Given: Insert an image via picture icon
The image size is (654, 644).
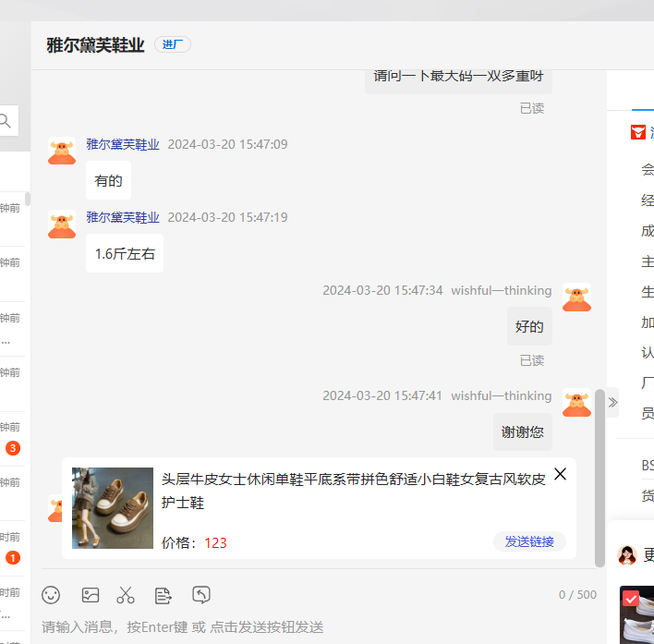Looking at the screenshot, I should coord(91,595).
